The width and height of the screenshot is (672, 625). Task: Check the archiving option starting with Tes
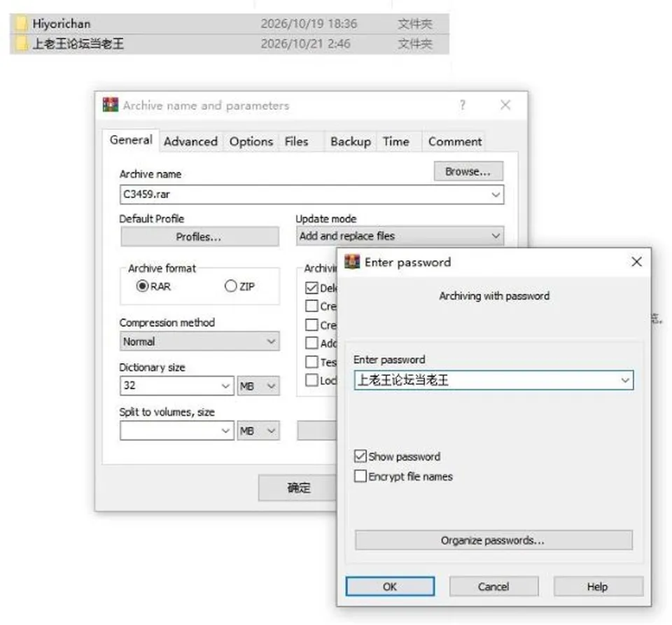311,362
